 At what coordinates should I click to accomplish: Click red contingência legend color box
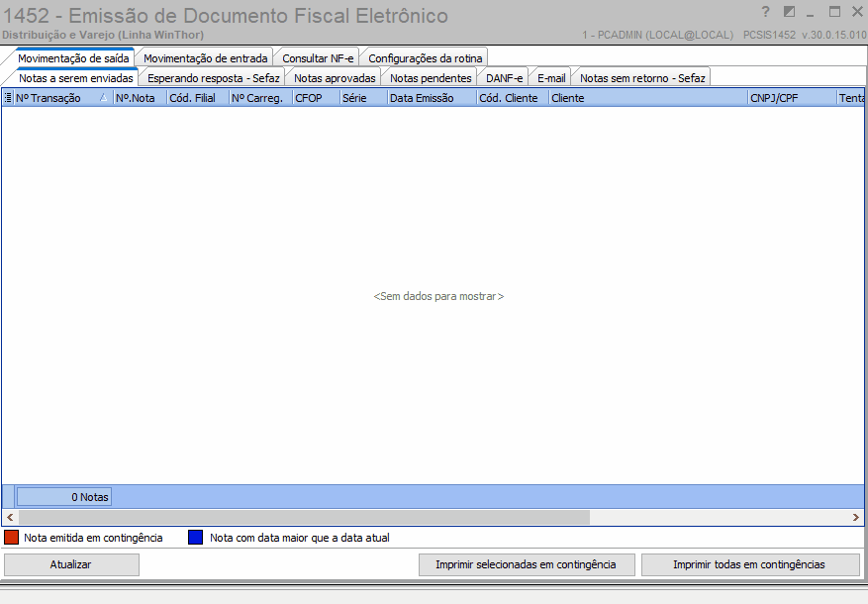coord(11,538)
